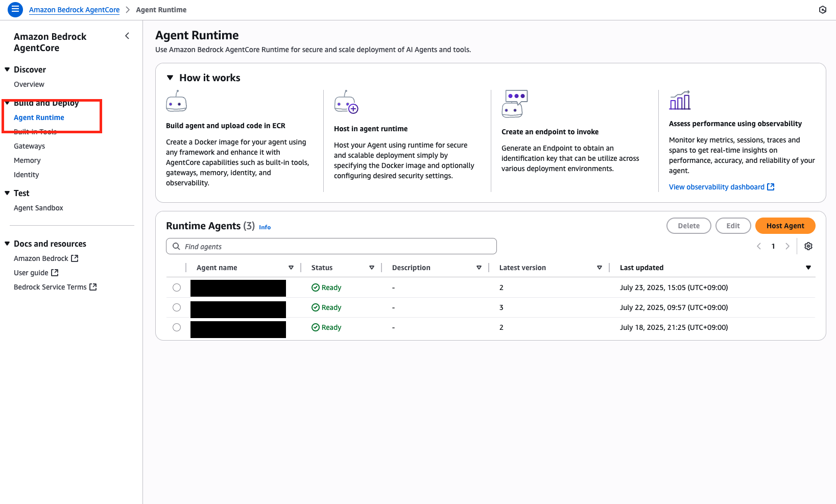
Task: Sort table by Agent name column arrow
Action: point(291,268)
